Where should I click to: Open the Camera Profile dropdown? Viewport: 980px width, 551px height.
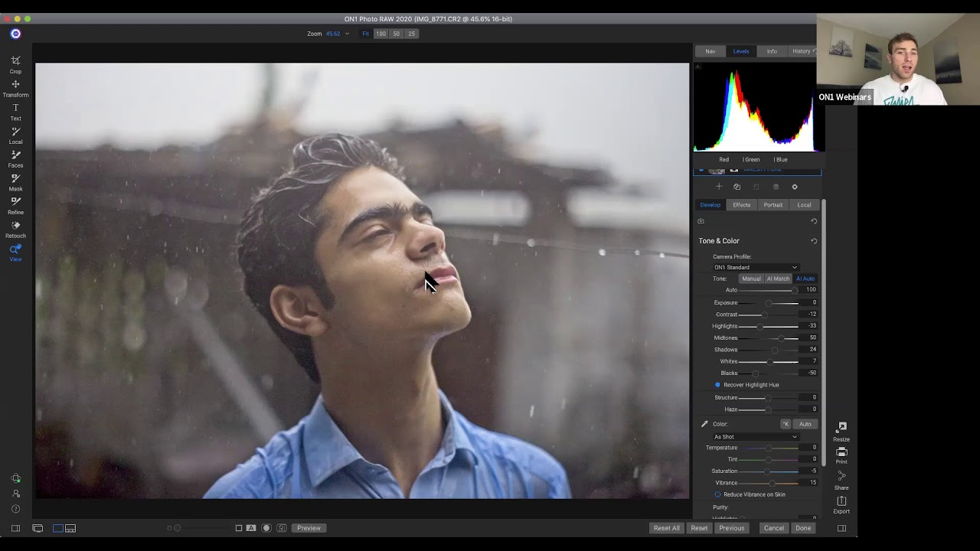pos(756,267)
